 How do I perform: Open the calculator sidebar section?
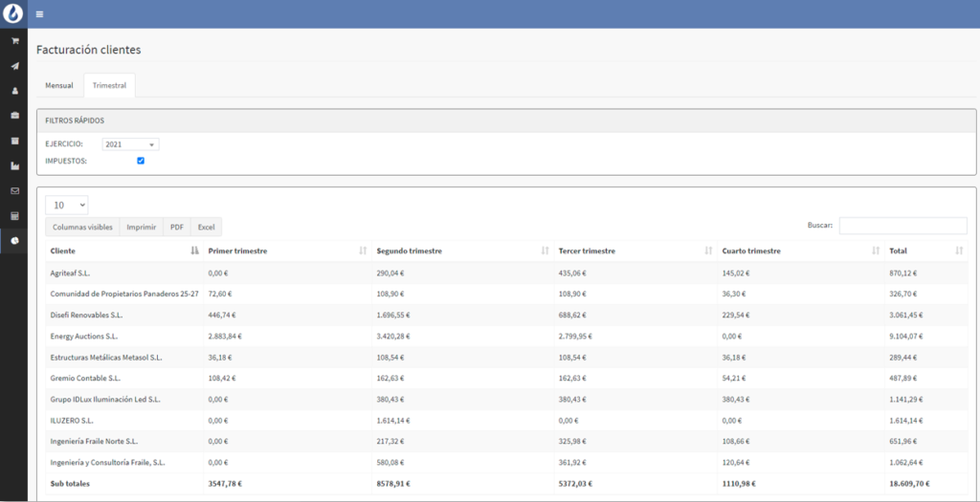pos(14,215)
